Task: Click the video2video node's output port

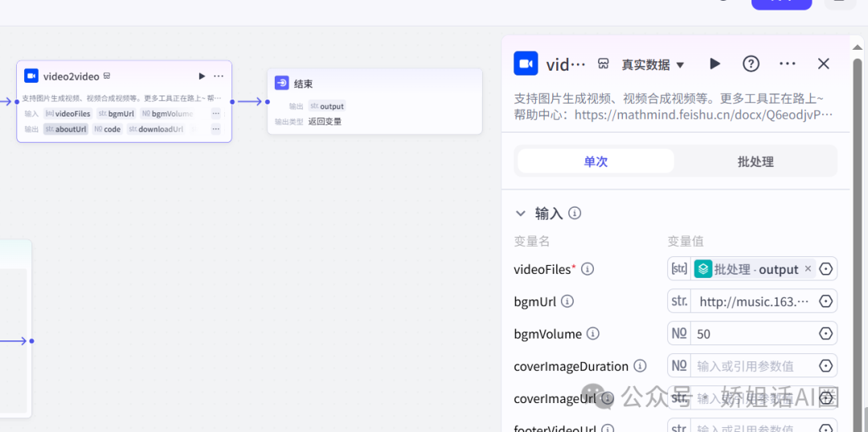Action: [232, 102]
